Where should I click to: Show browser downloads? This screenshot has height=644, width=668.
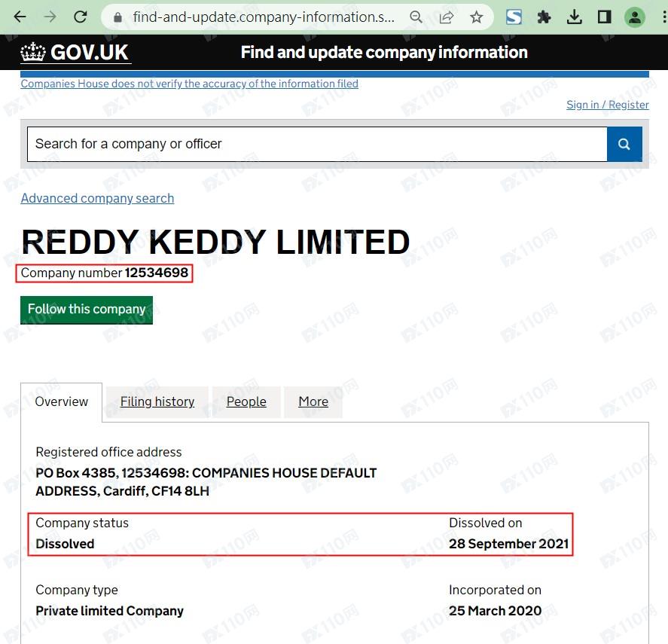(574, 17)
